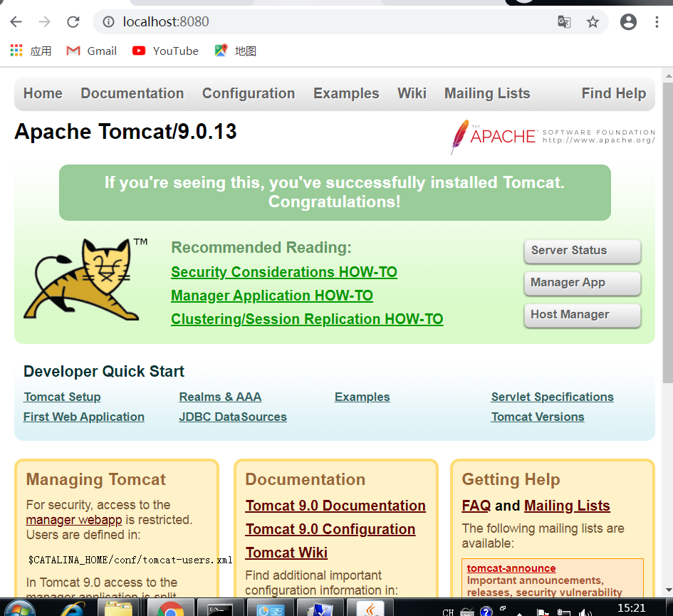
Task: Reload the Tomcat welcome page
Action: click(73, 21)
